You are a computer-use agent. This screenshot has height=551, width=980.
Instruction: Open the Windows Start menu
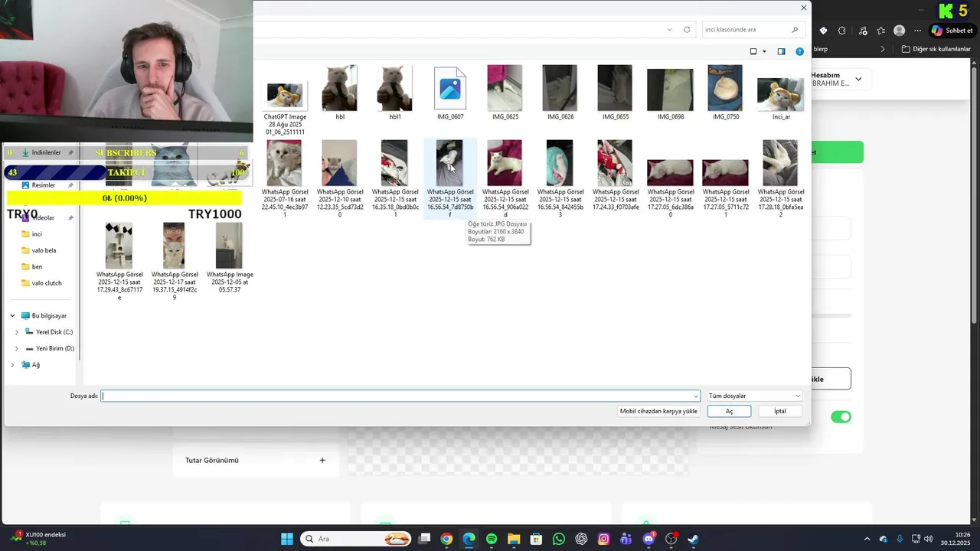point(287,539)
